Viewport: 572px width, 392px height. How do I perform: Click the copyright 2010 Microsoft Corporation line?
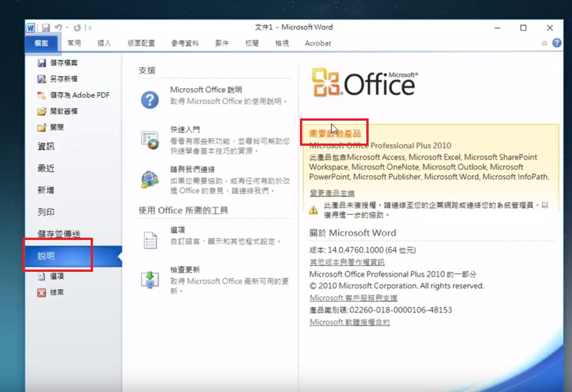(397, 286)
